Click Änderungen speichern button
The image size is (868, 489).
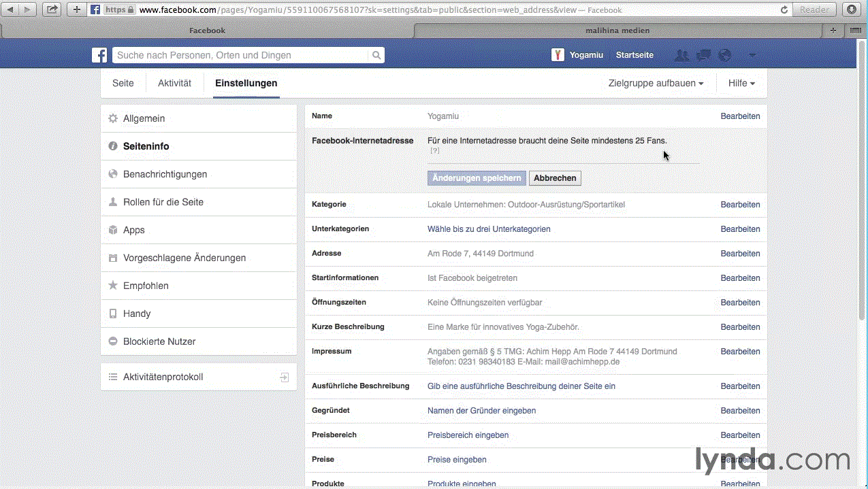coord(477,178)
